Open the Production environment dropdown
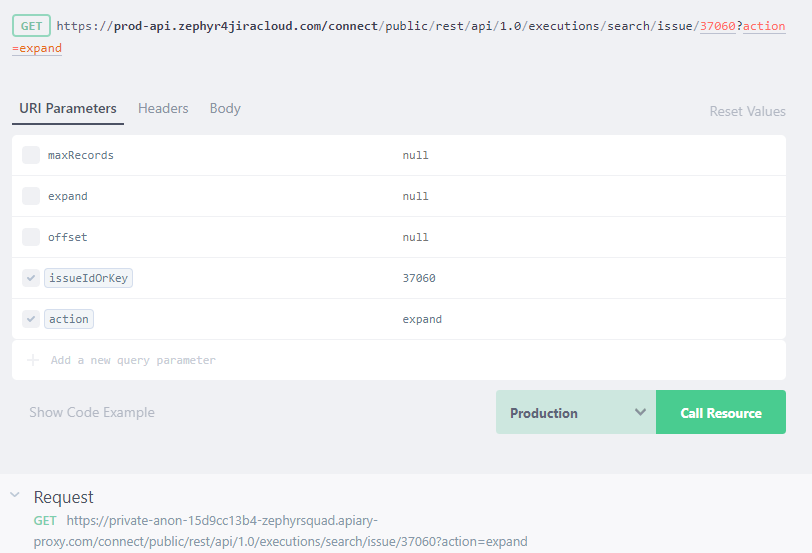812x553 pixels. (x=576, y=413)
